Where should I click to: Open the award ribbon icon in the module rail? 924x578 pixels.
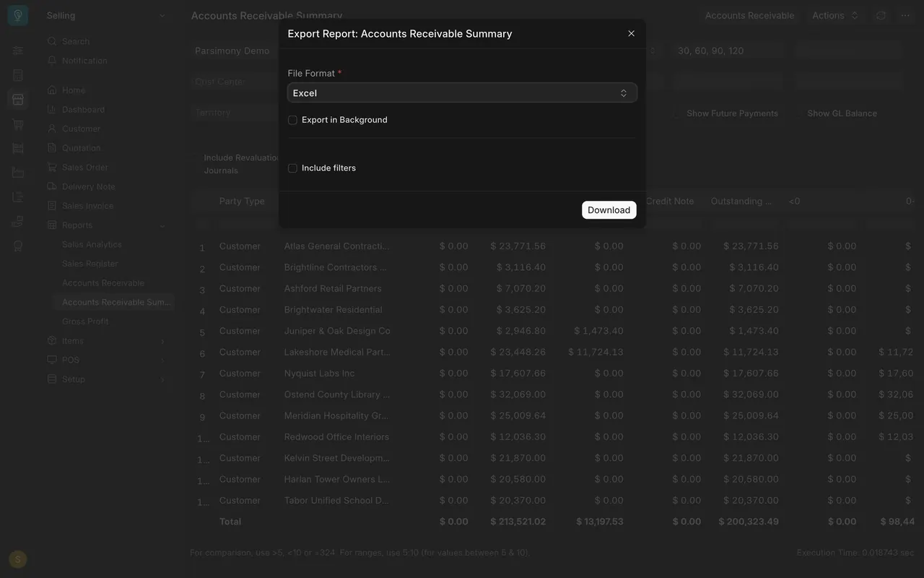click(18, 246)
